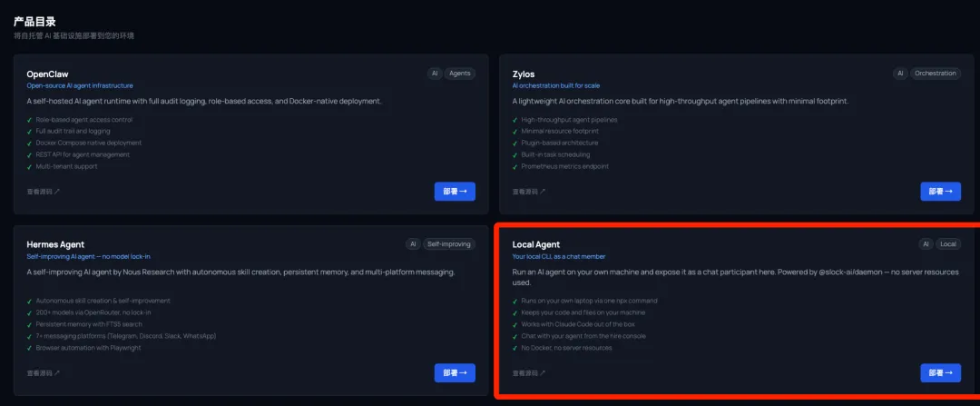The image size is (980, 406).
Task: Open 查看源码 link on OpenClaw card
Action: click(44, 192)
